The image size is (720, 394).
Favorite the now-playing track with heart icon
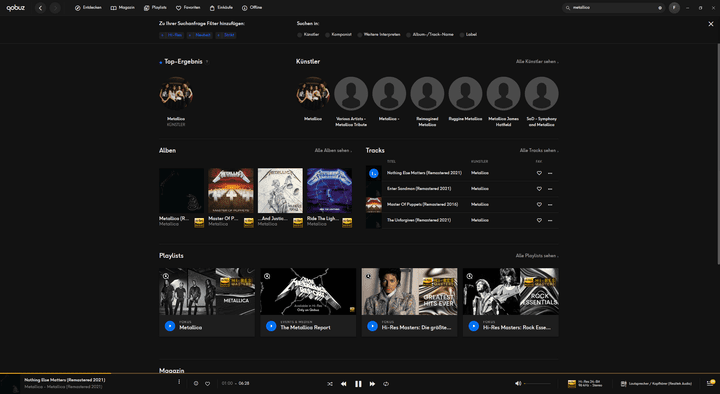(208, 383)
